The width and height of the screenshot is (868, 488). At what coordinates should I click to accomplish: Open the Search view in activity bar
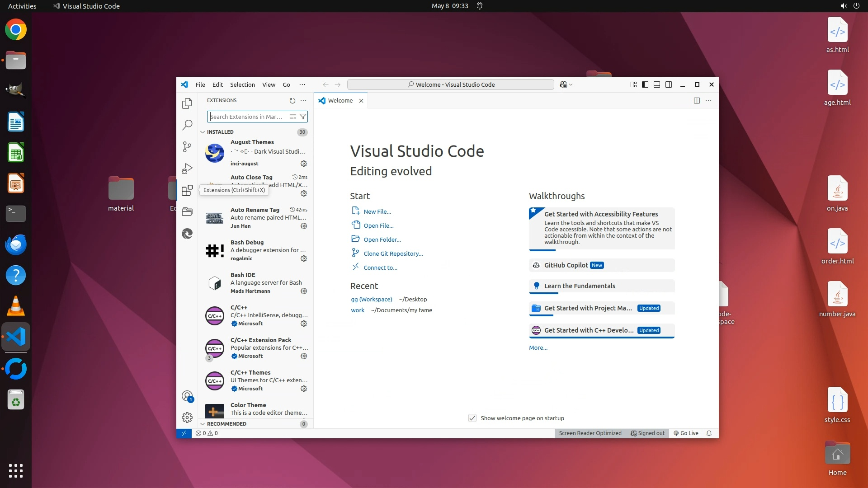[x=187, y=125]
